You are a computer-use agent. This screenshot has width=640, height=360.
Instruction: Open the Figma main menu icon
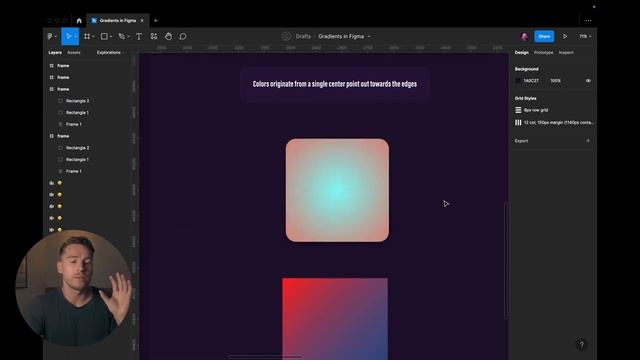(50, 36)
